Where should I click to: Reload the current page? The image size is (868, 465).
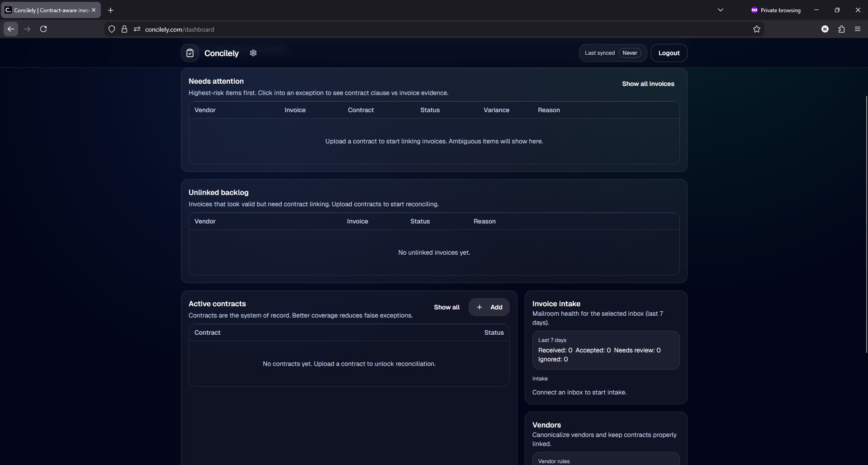(x=43, y=29)
